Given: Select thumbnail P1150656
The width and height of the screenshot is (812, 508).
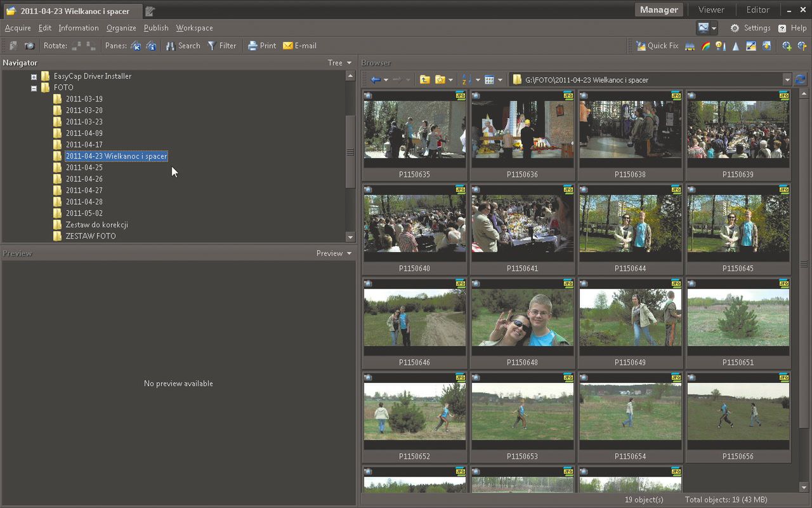Looking at the screenshot, I should point(738,417).
